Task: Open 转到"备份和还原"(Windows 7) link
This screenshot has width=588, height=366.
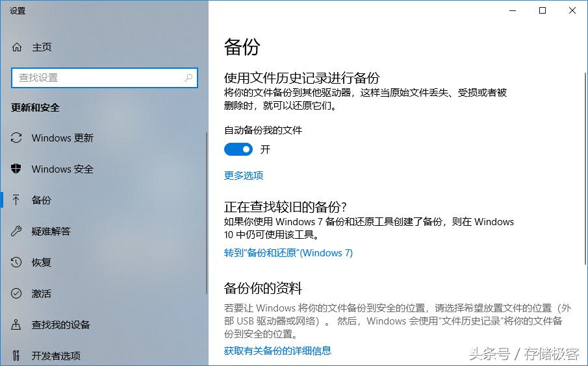Action: pyautogui.click(x=288, y=253)
